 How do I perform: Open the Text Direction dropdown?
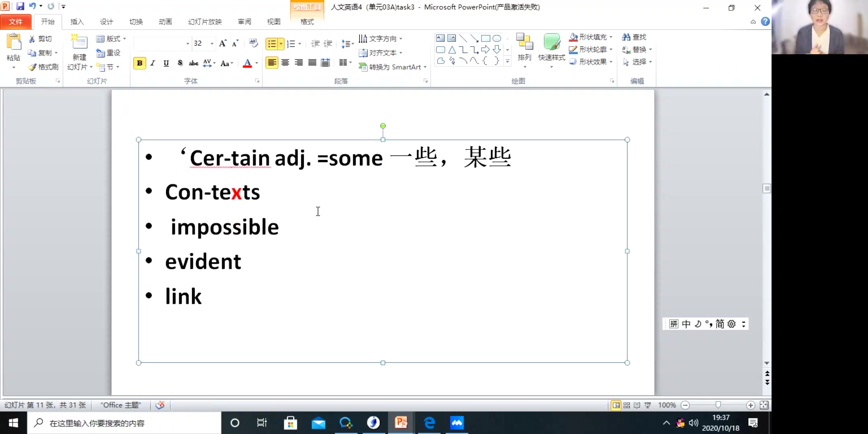pyautogui.click(x=380, y=39)
